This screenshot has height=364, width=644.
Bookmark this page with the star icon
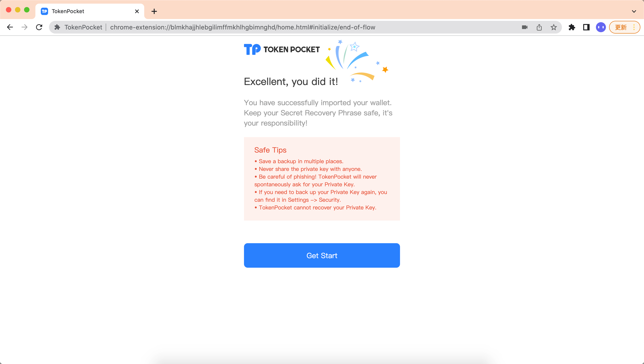coord(553,27)
